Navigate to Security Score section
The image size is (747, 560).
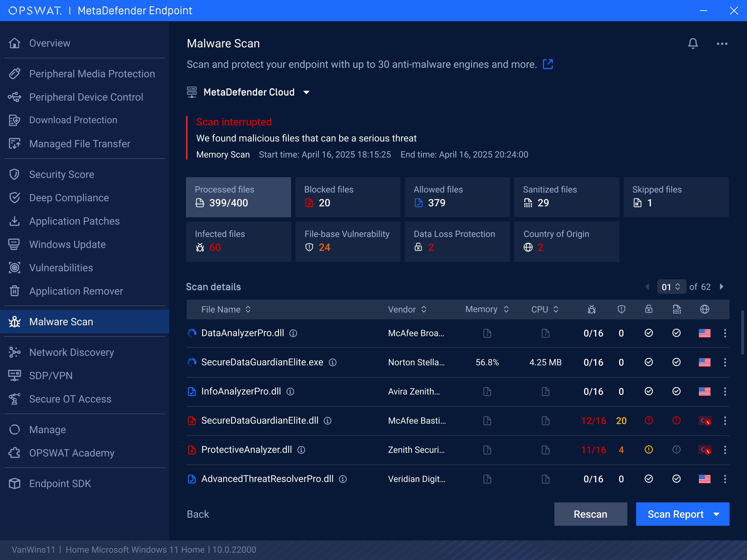[62, 175]
